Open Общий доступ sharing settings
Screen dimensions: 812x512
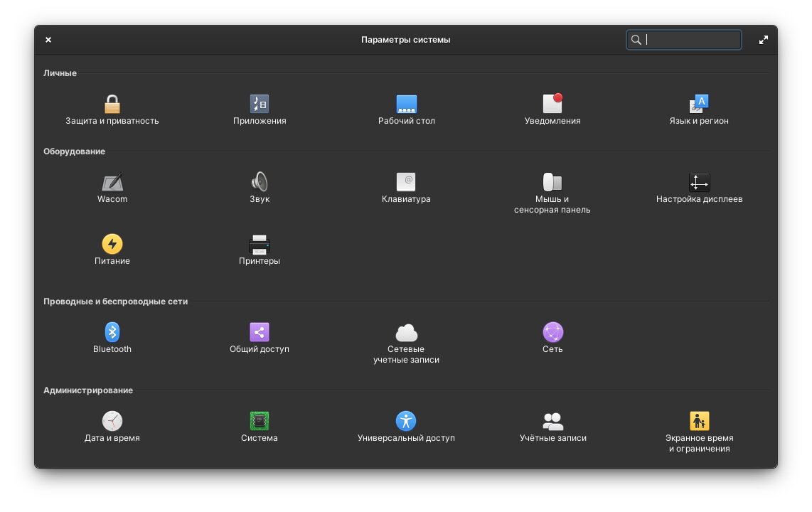click(260, 332)
